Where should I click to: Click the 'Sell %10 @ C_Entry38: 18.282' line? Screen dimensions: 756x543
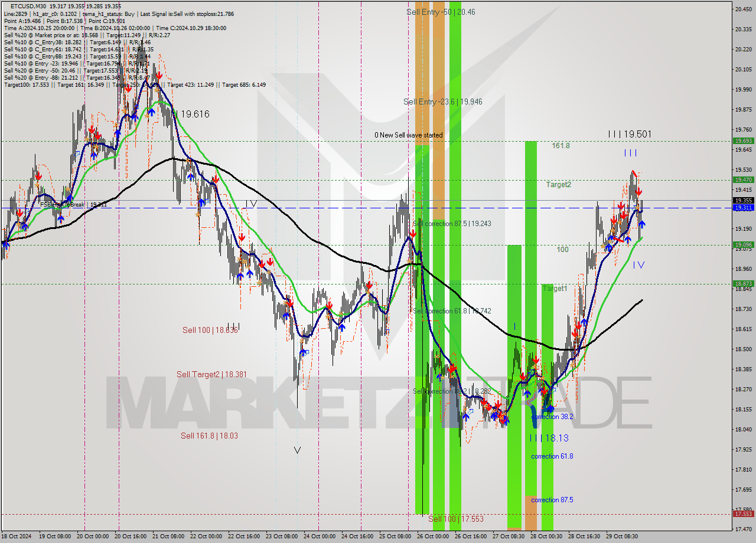tap(77, 42)
